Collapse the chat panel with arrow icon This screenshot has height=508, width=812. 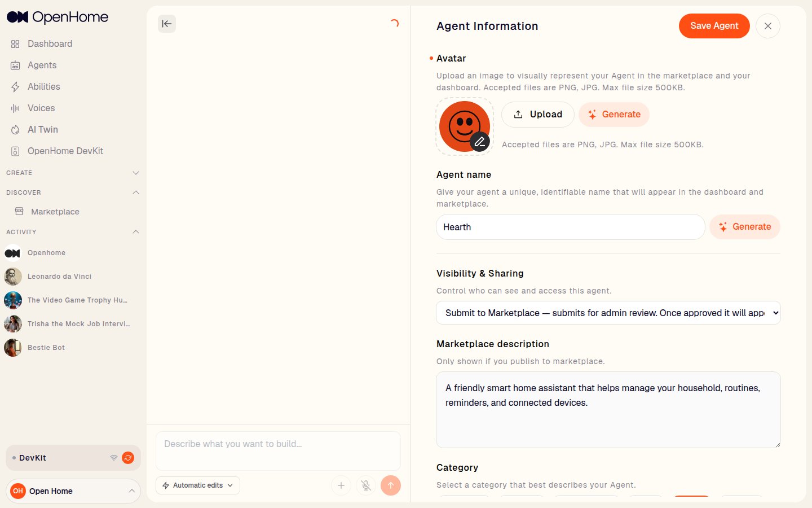click(167, 24)
